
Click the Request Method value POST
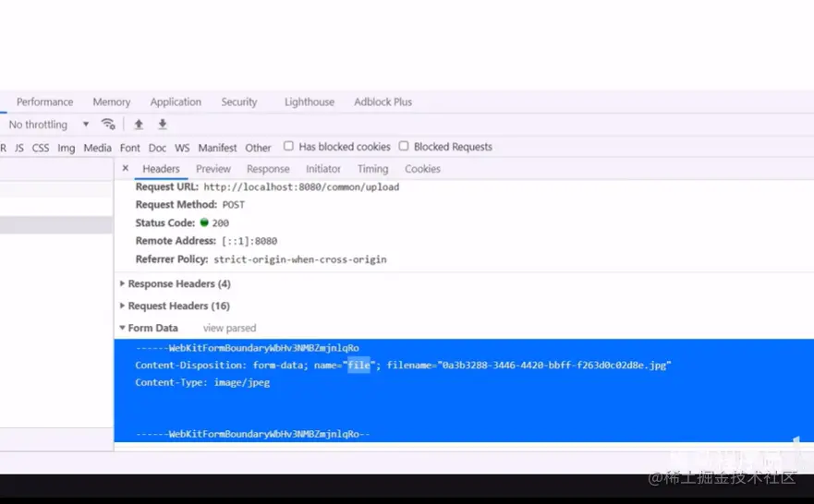(x=234, y=204)
